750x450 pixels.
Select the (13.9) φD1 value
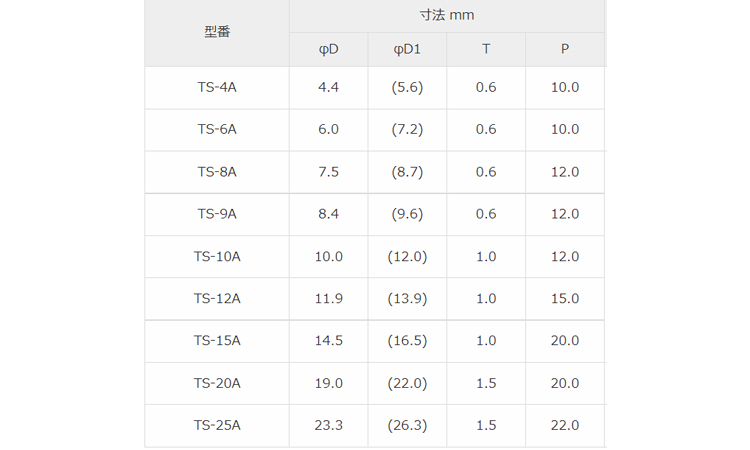point(407,298)
